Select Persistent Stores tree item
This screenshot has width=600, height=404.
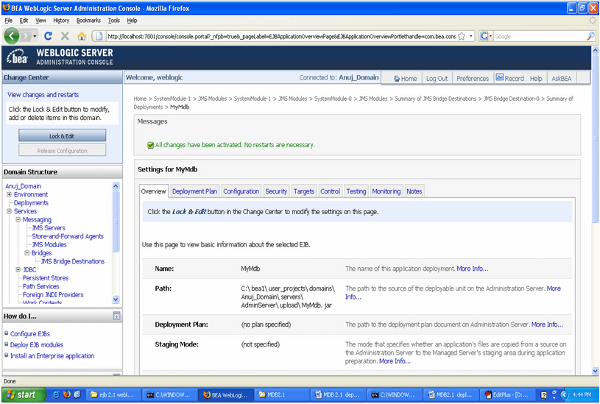(x=45, y=278)
